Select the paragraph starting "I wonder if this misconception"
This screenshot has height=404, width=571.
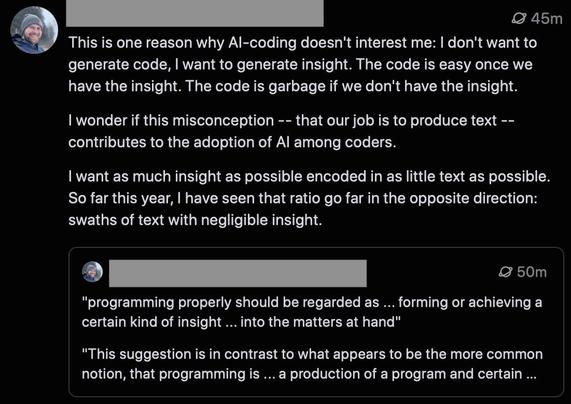[x=291, y=131]
